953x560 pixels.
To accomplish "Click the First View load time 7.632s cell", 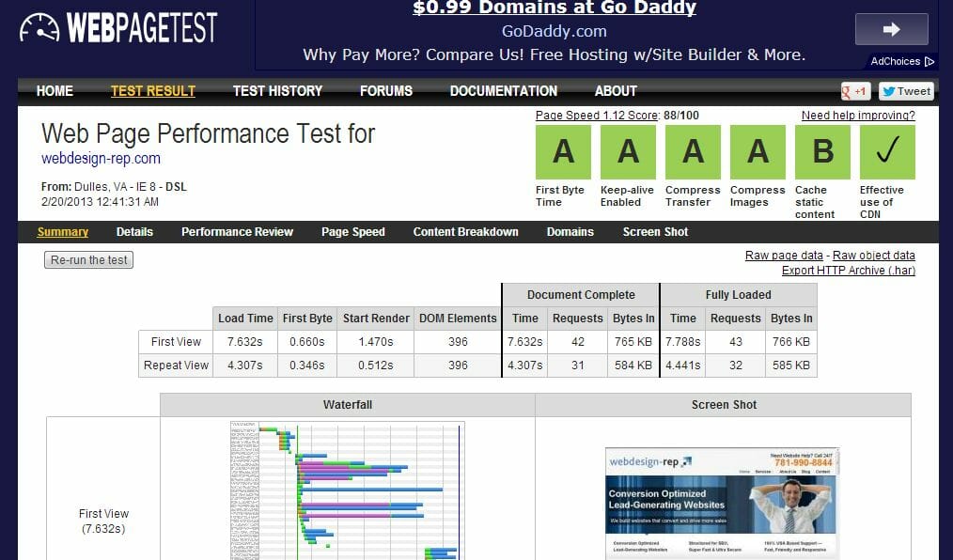I will pyautogui.click(x=245, y=342).
